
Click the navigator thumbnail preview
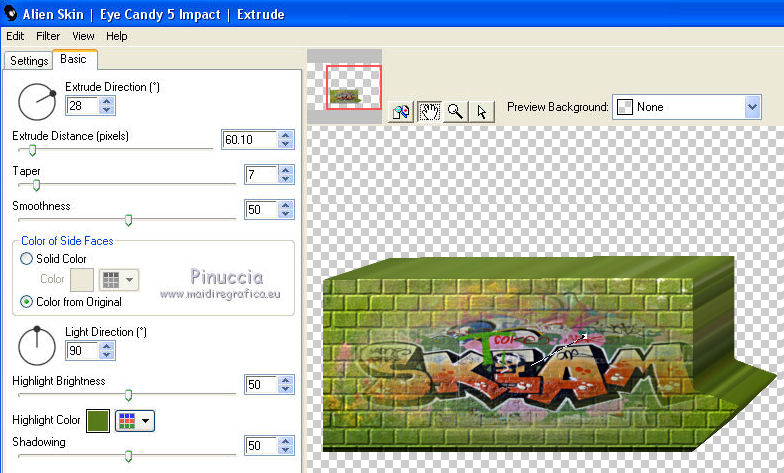point(344,86)
